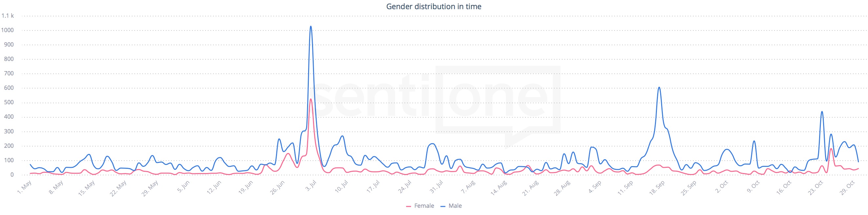Screen dimensions: 868x215
Task: Click the Female peak right of 23. Oct
Action: [x=831, y=148]
